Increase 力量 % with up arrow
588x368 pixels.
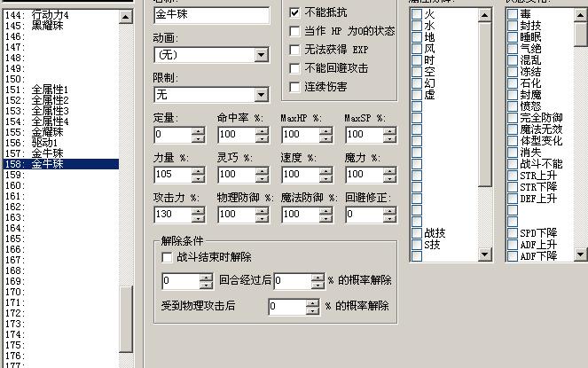198,170
